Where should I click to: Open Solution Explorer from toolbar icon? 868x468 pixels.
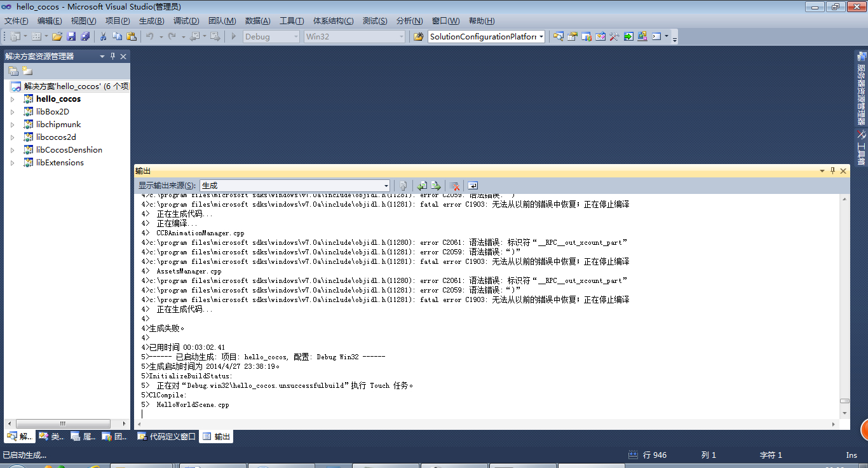558,36
